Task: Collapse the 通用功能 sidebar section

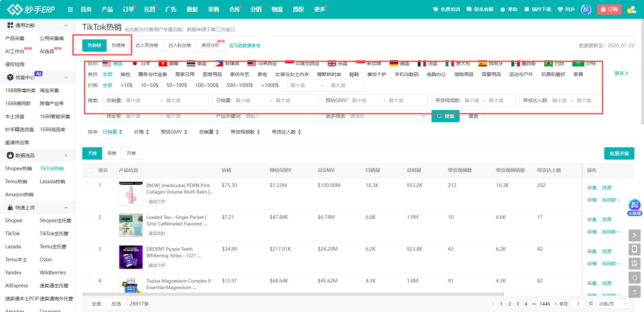Action: pyautogui.click(x=66, y=25)
